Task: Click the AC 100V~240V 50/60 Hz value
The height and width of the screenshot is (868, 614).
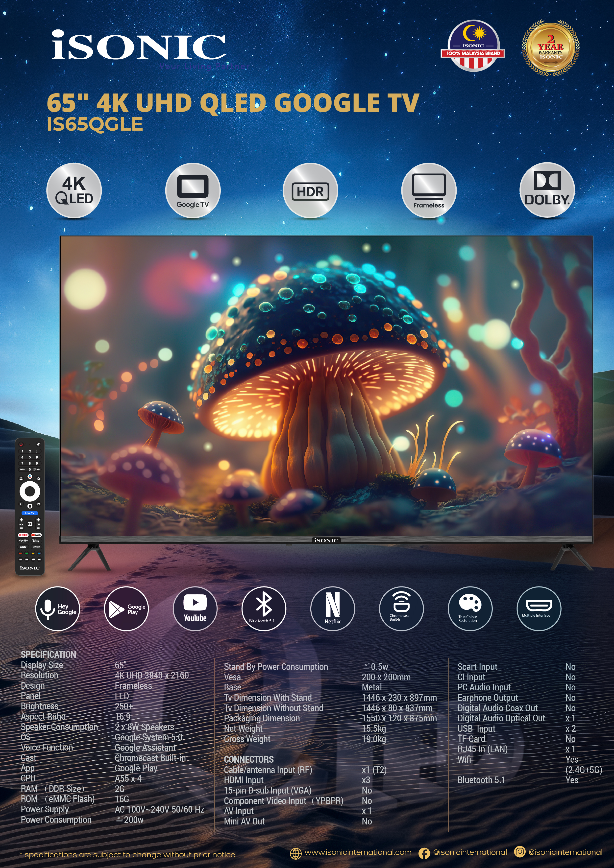Action: (x=159, y=809)
